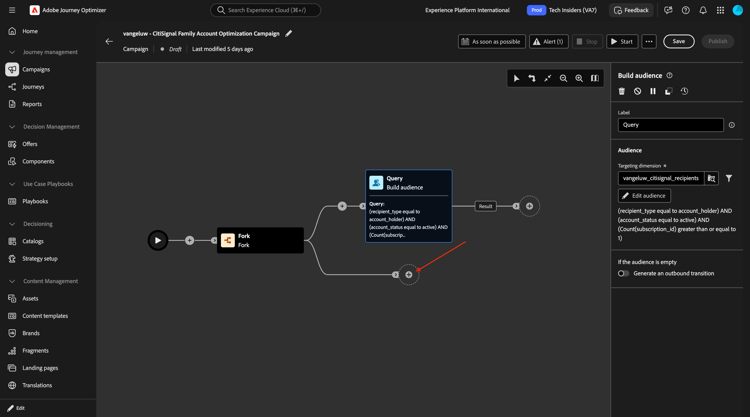Open the Help question mark icon
The image size is (750, 417).
(x=685, y=10)
